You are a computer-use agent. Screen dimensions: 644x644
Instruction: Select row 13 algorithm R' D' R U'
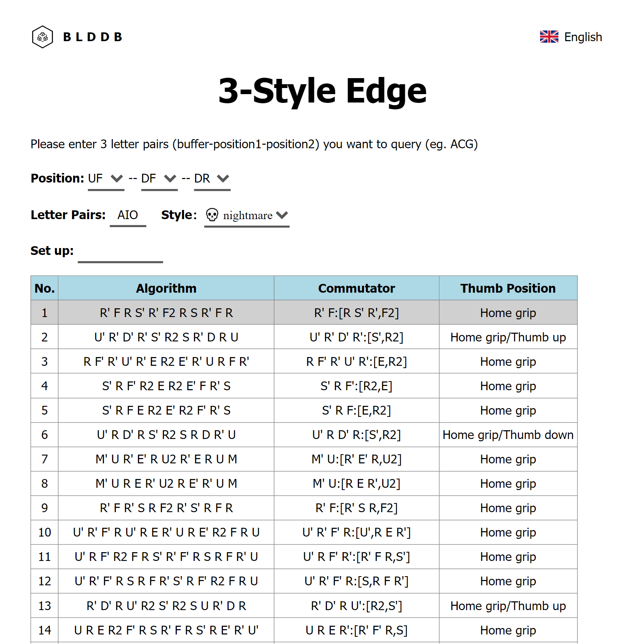tap(166, 606)
